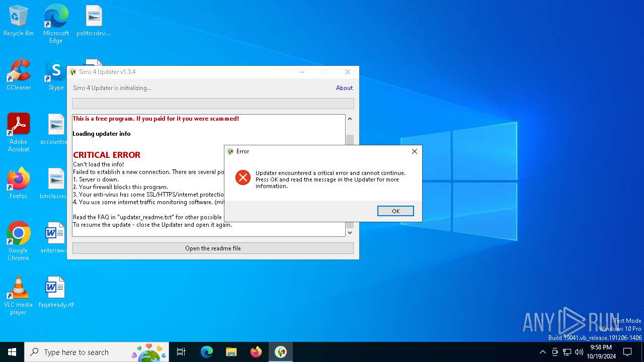The image size is (644, 362).
Task: Click the Sims 4 Updater title bar icon
Action: point(73,72)
